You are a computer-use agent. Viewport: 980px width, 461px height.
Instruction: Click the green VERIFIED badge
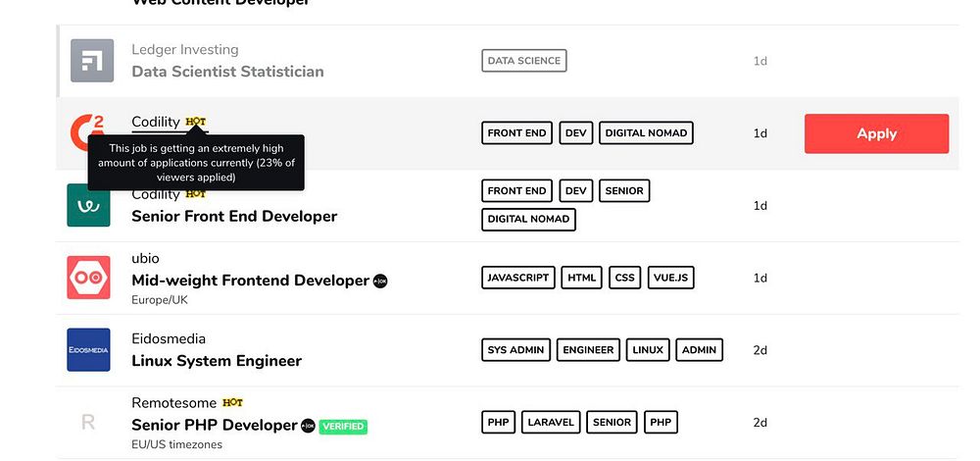point(343,427)
